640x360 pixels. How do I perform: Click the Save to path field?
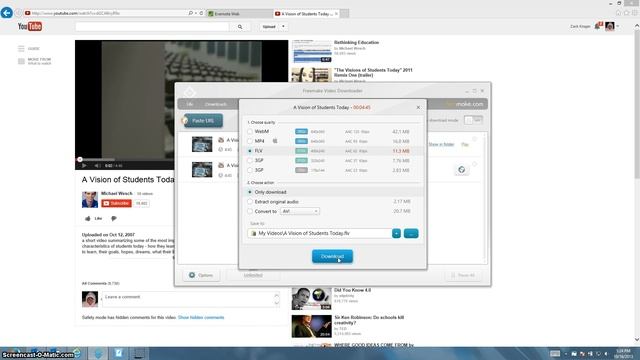[319, 233]
